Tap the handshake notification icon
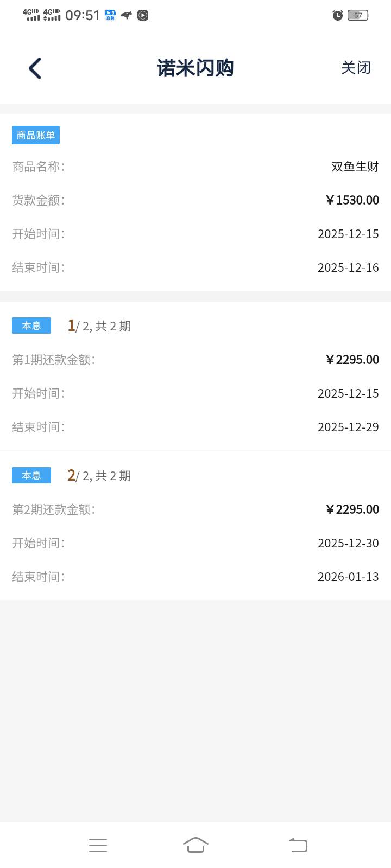 pyautogui.click(x=127, y=15)
